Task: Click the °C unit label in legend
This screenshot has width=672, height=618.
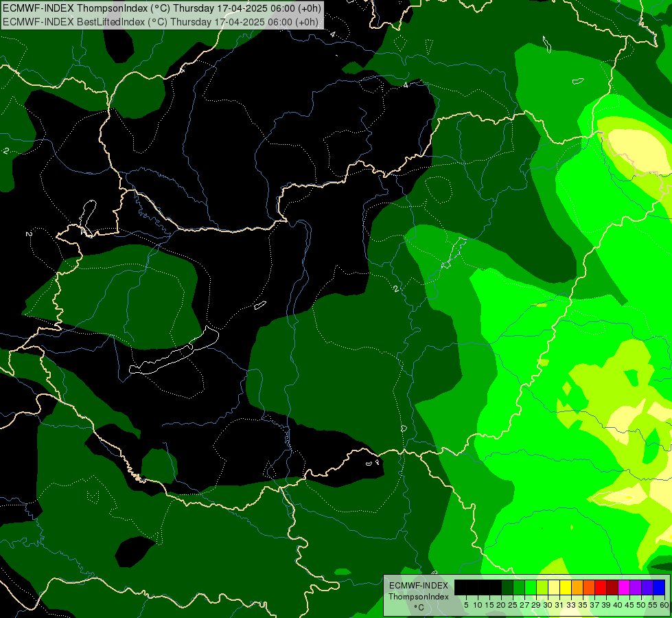Action: pyautogui.click(x=419, y=608)
